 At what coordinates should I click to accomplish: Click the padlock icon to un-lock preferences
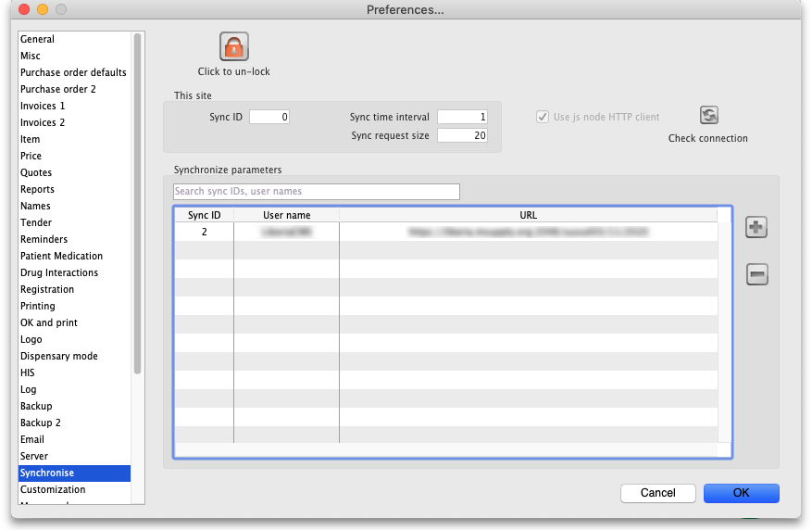[x=234, y=46]
